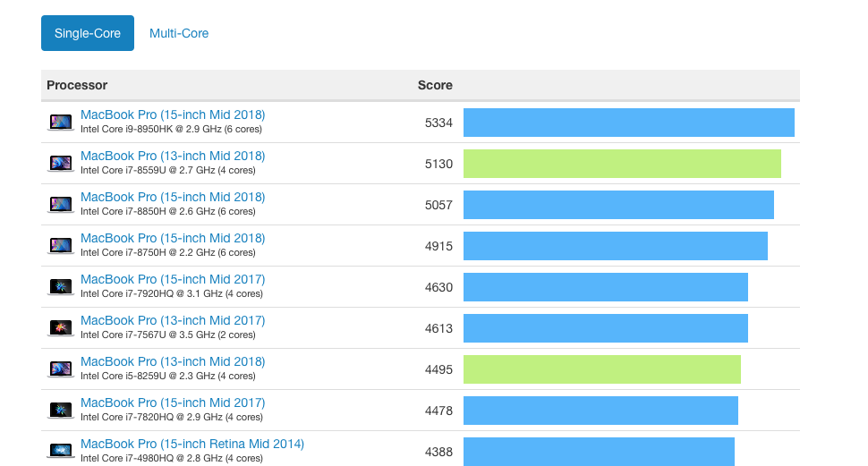Viewport: 868px width, 466px height.
Task: Open MacBook Pro 13-inch Mid 2018 i5-8259U link
Action: click(x=173, y=361)
